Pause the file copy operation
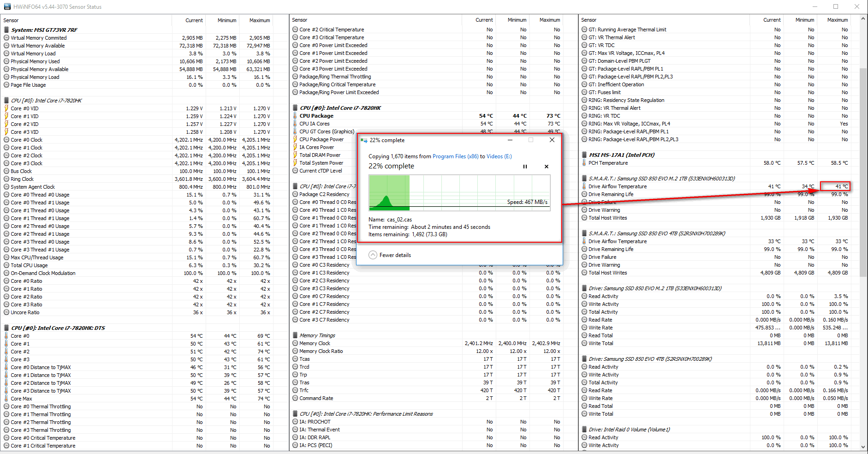 point(525,167)
